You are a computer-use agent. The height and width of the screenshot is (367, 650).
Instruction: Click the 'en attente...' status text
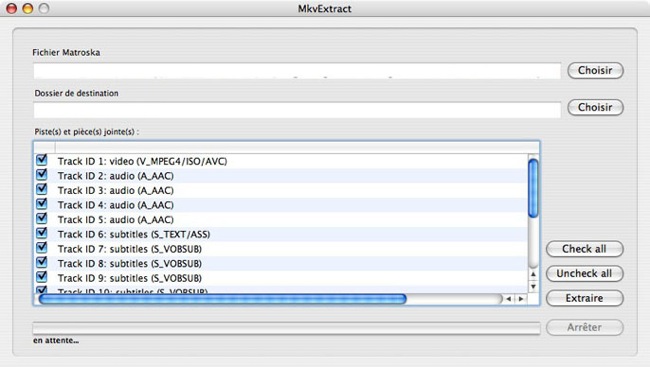click(56, 340)
